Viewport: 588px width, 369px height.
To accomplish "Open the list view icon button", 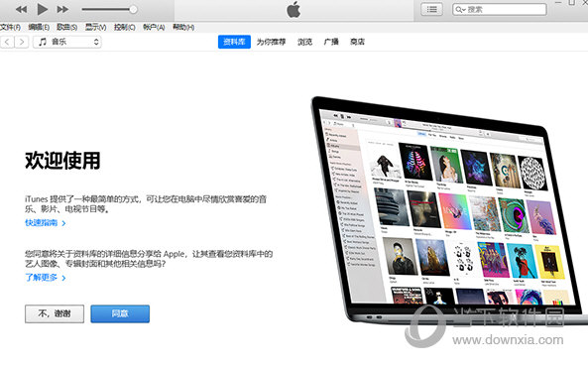I will tap(431, 9).
